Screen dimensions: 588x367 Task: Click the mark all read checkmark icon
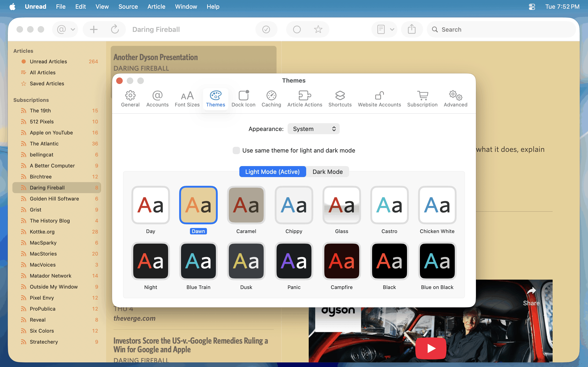[x=266, y=29]
